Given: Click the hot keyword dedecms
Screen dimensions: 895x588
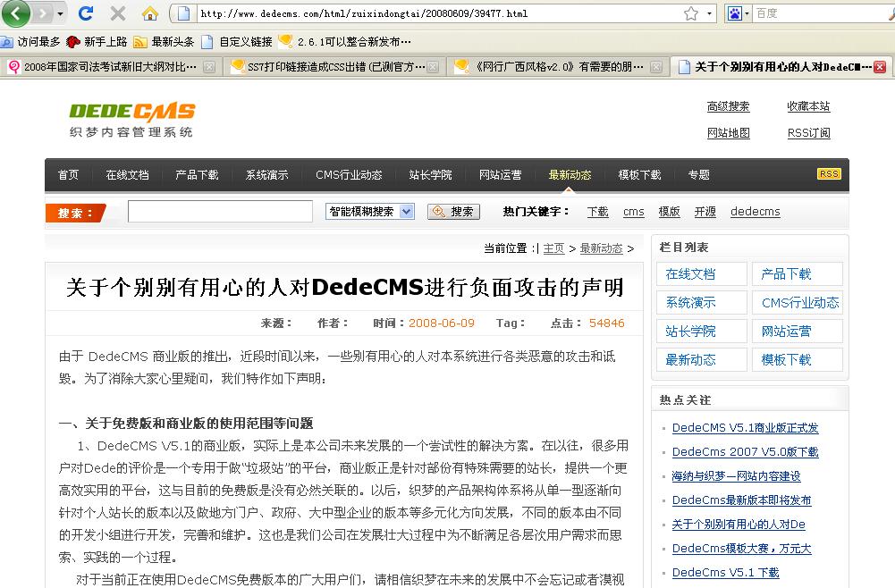Looking at the screenshot, I should coord(756,212).
